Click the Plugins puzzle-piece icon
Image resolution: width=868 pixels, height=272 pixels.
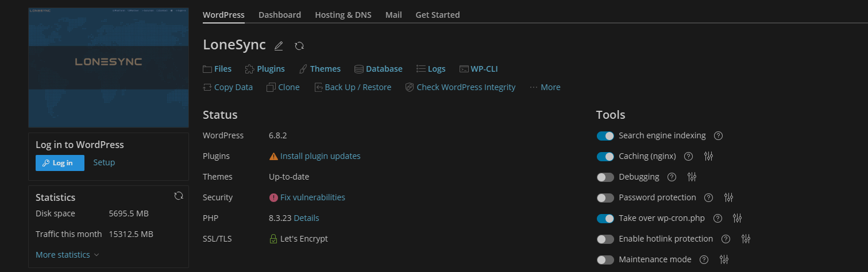pos(250,69)
